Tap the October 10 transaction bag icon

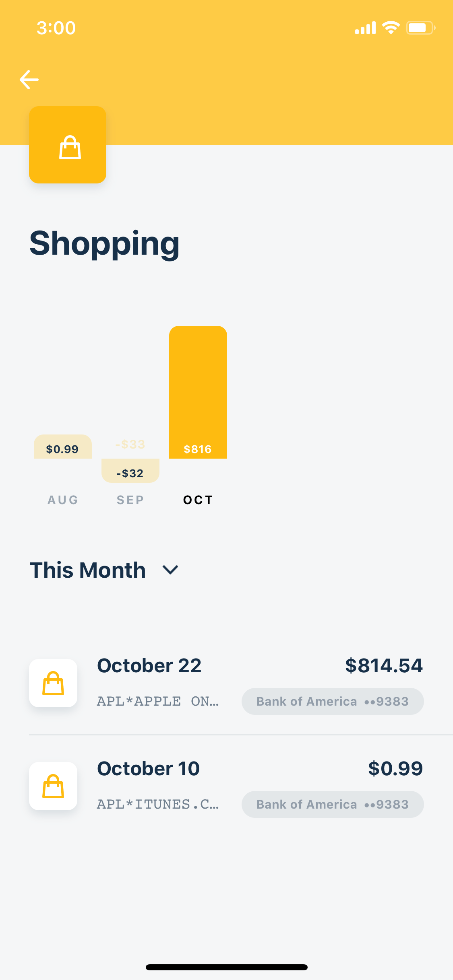point(53,786)
